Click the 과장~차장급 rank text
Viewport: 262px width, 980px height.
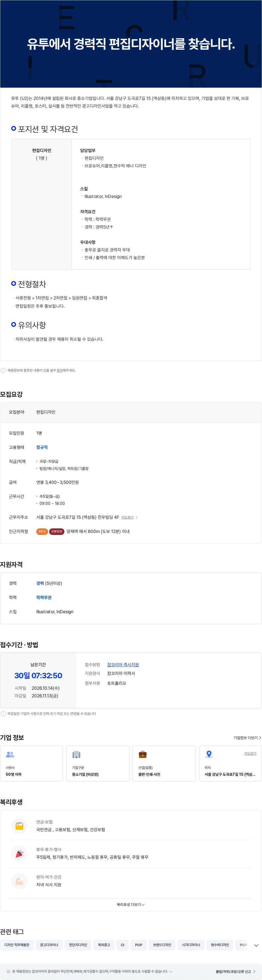(49, 461)
